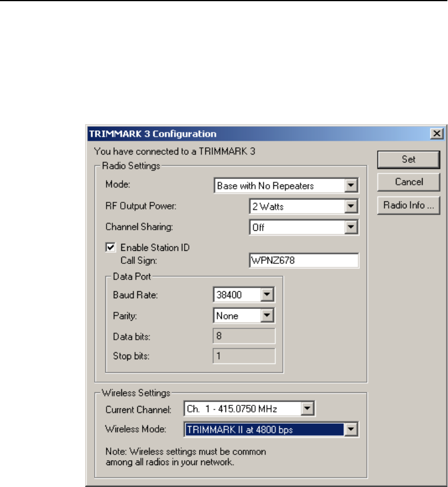
Task: Click the Stop bits field showing 1
Action: tap(244, 356)
